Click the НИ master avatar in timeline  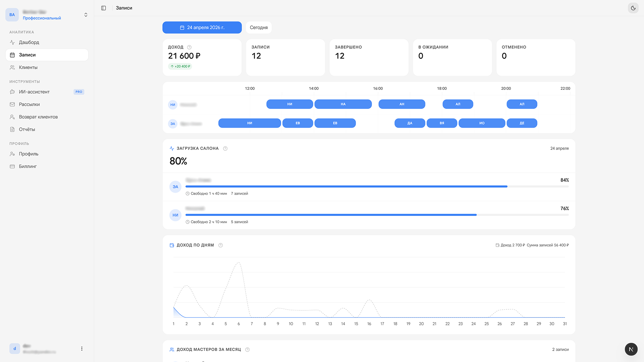(x=173, y=105)
